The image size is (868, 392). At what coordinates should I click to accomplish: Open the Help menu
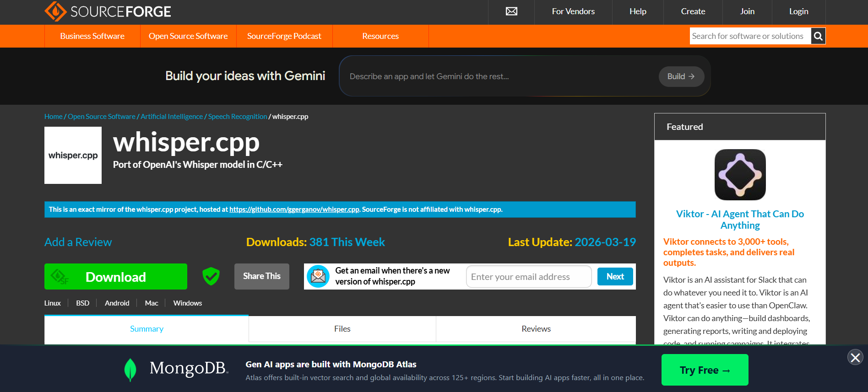coord(638,11)
